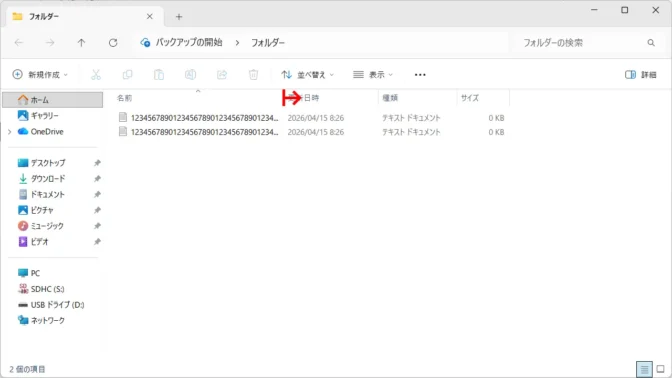Open ピクチャ quick access item

(x=42, y=210)
